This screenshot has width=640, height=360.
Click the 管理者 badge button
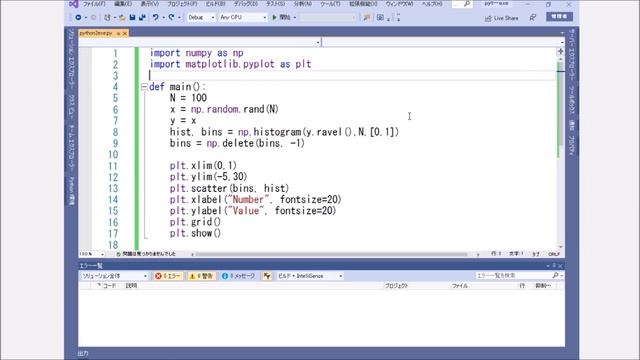tap(559, 17)
